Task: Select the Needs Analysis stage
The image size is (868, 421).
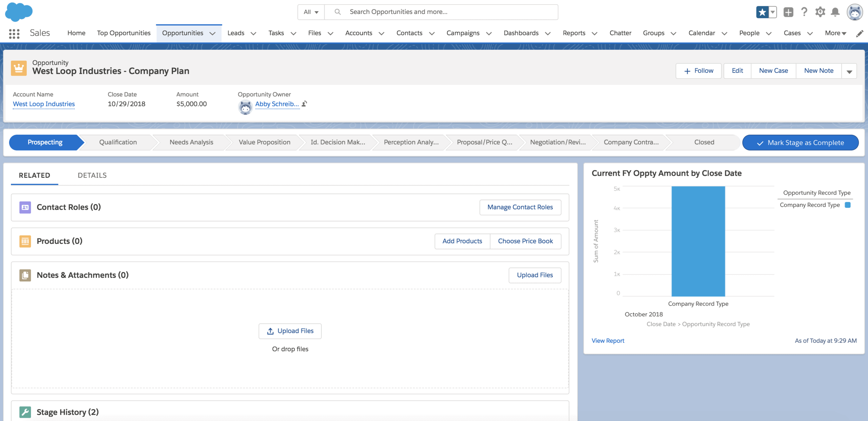Action: click(x=191, y=142)
